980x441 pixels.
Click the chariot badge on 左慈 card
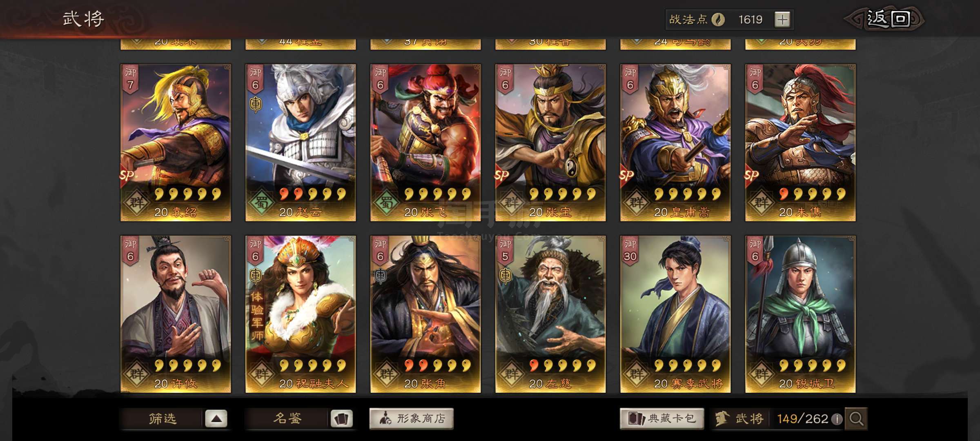(x=506, y=276)
